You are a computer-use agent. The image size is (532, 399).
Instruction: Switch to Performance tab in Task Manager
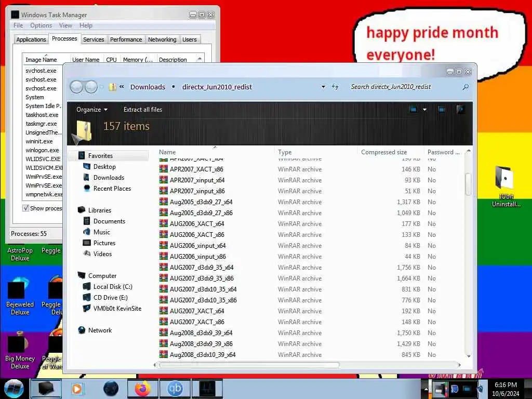coord(126,39)
